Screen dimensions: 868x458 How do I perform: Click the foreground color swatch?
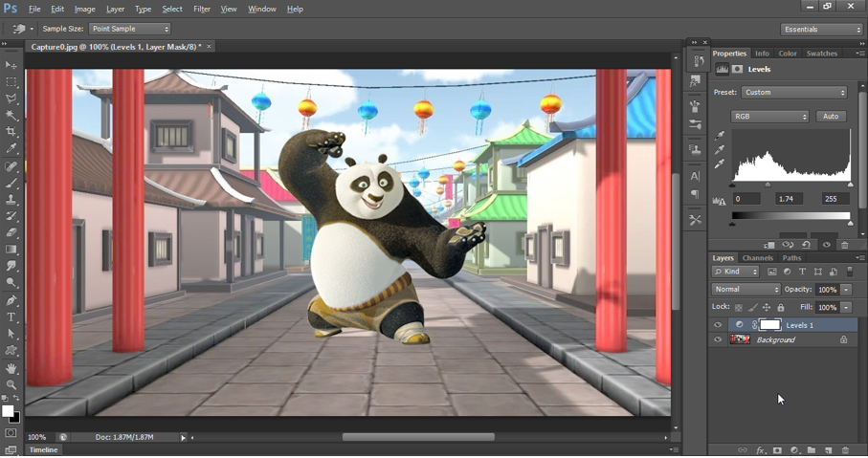pyautogui.click(x=8, y=411)
